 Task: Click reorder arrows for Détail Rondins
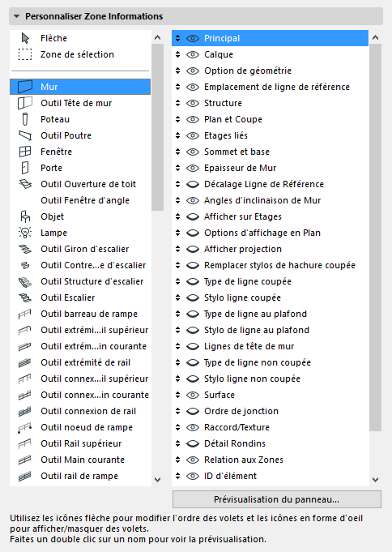(177, 443)
